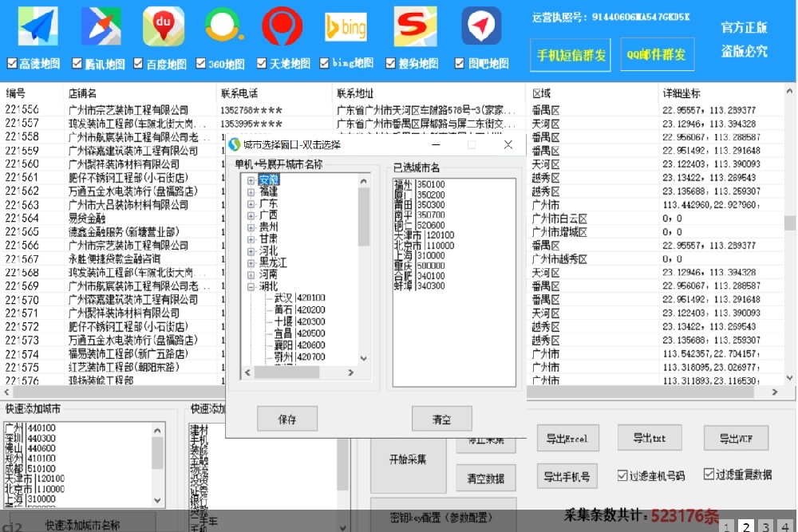Screen dimensions: 798x532
Task: Click the 店铺名 column header
Action: point(140,93)
